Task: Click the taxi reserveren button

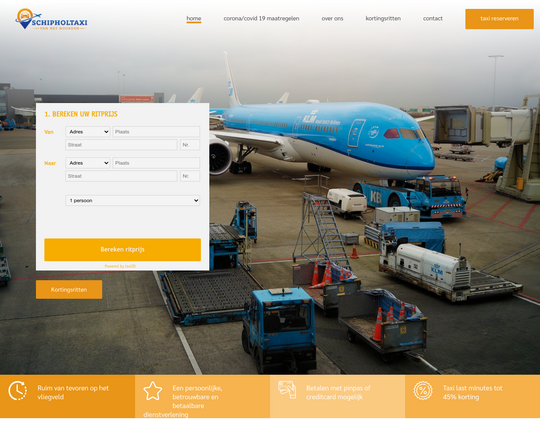Action: click(499, 19)
